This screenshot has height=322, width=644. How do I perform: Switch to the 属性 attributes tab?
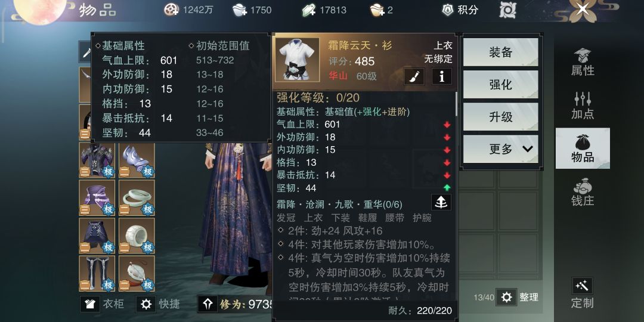583,62
